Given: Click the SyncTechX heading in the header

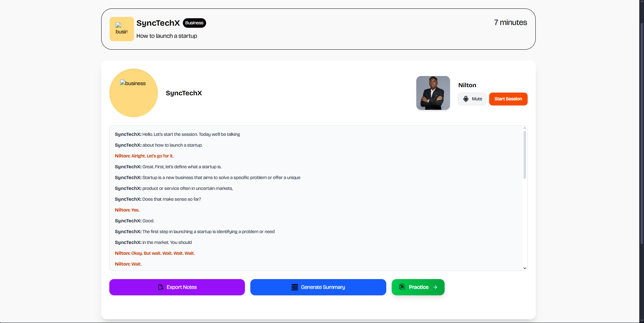Looking at the screenshot, I should (158, 23).
